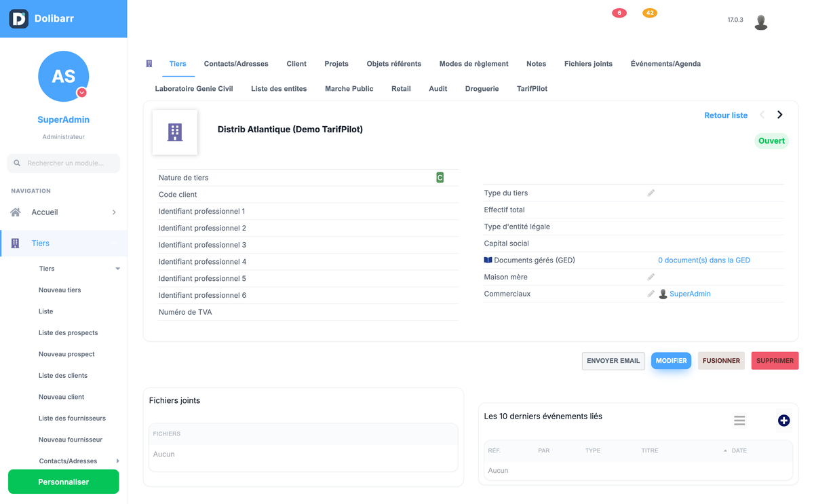Screen dimensions: 814x504
Task: Click the Accueil home icon
Action: [x=16, y=212]
